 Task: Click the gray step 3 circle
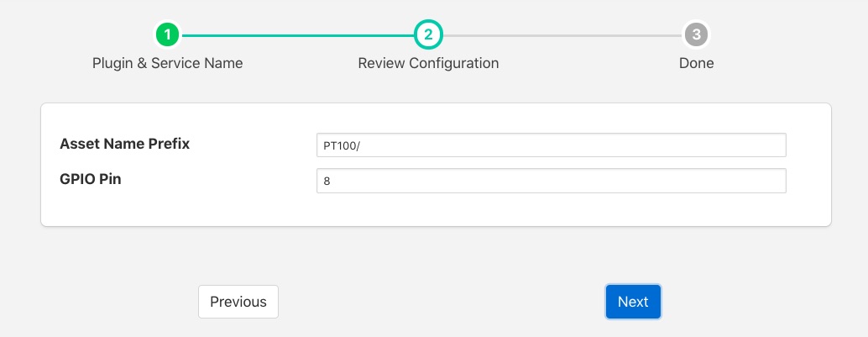696,35
